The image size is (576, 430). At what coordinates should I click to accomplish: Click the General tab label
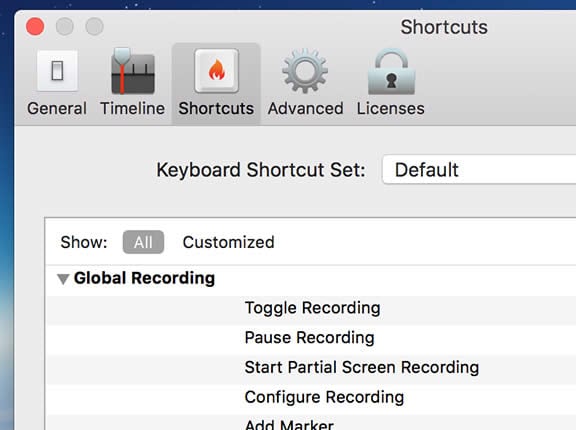pos(57,108)
